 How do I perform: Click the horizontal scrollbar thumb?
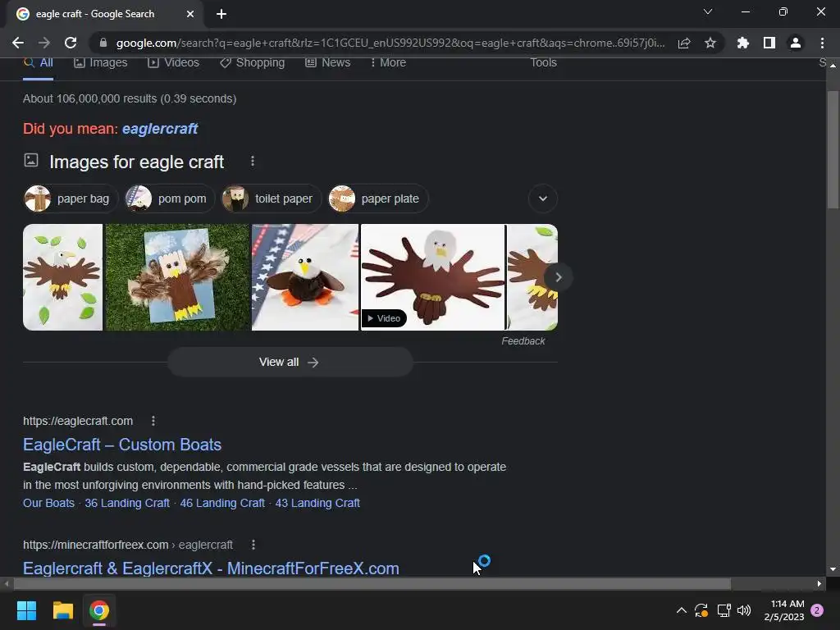pos(372,583)
